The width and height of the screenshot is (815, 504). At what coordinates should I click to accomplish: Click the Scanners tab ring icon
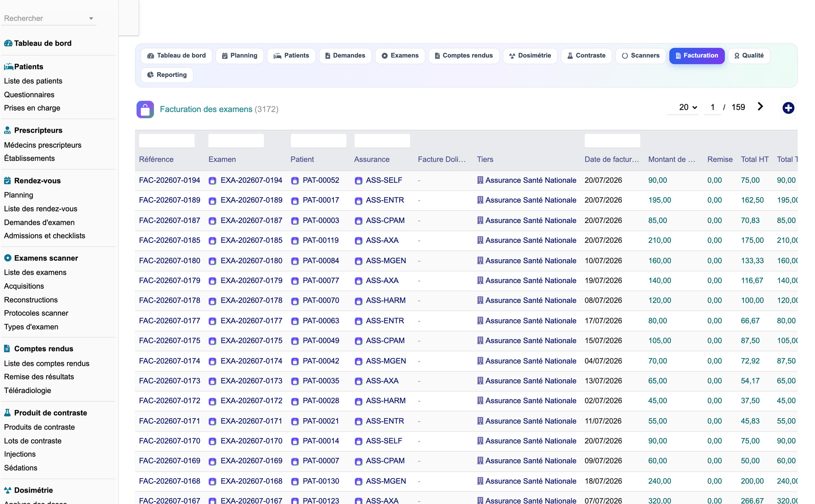625,56
